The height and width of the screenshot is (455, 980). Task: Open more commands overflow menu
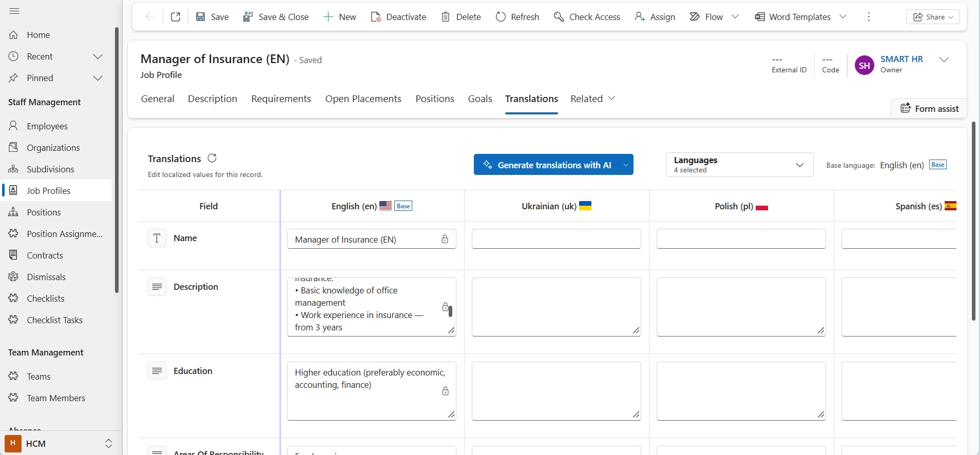[x=869, y=17]
